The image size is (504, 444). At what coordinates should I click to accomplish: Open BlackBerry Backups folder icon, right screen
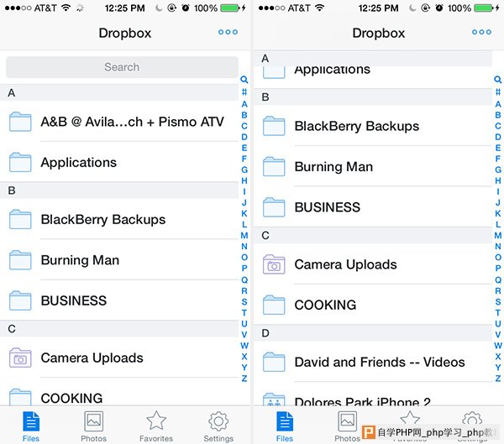274,126
